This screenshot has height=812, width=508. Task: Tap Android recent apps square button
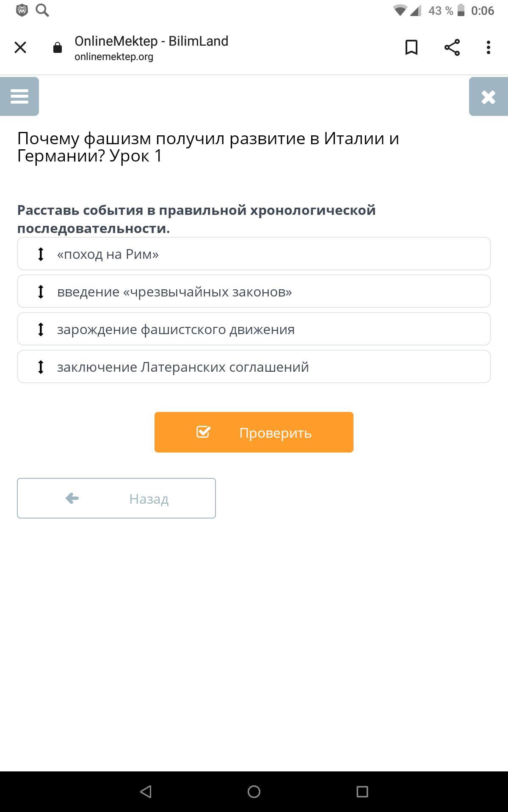tap(362, 792)
